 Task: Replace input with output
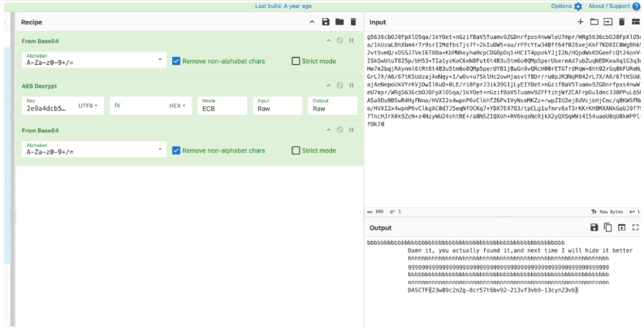(622, 228)
